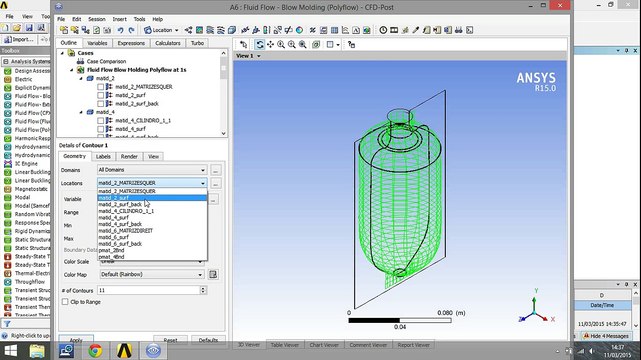The image size is (641, 360).
Task: Enable the Clip to Range checkbox
Action: 65,302
